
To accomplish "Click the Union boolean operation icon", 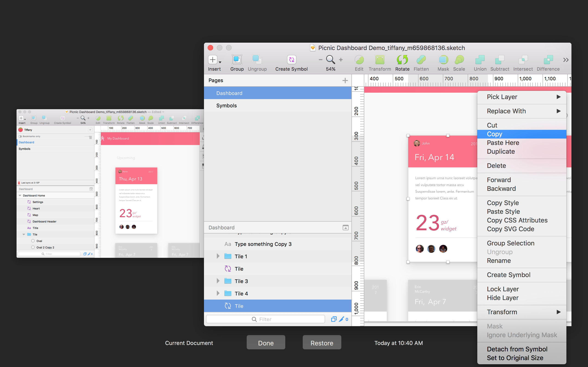I will click(480, 60).
